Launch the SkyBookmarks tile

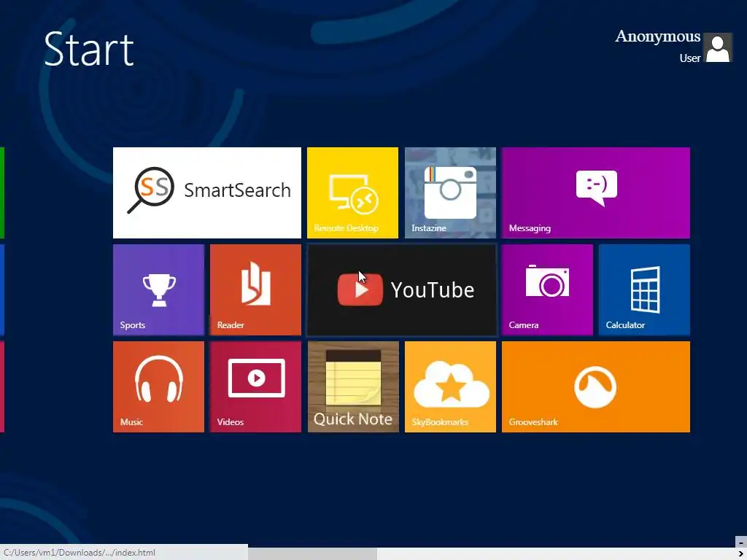(x=450, y=386)
